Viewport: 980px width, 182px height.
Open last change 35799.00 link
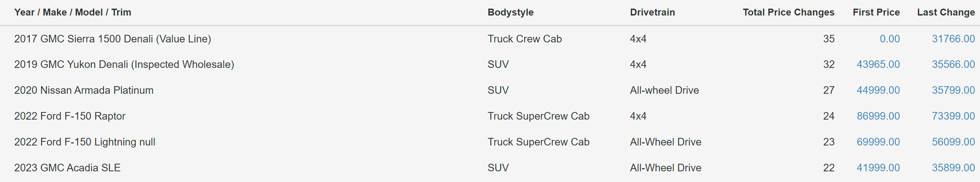coord(953,90)
